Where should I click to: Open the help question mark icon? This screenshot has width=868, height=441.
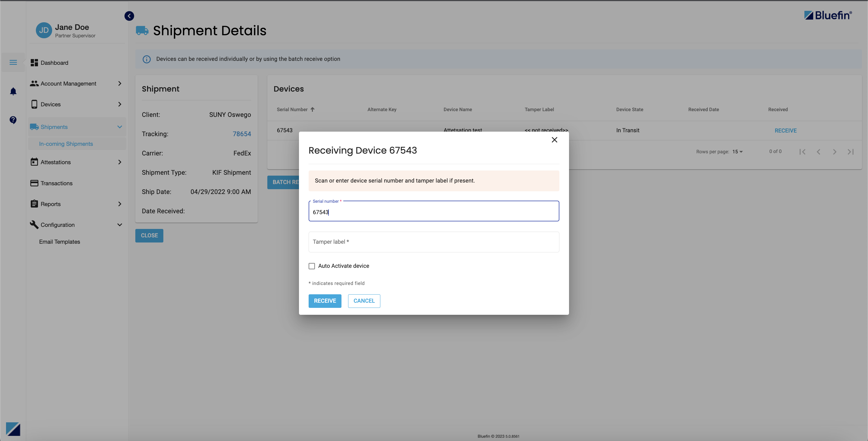13,120
